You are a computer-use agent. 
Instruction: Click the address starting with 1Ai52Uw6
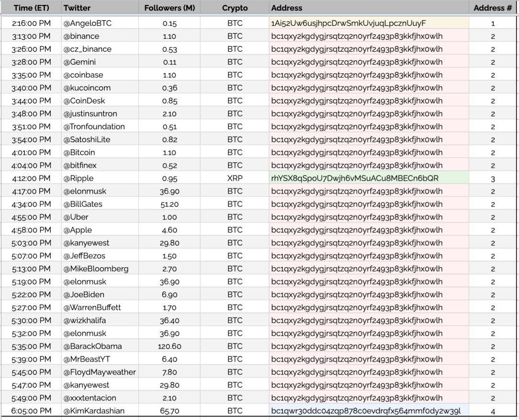[x=369, y=23]
